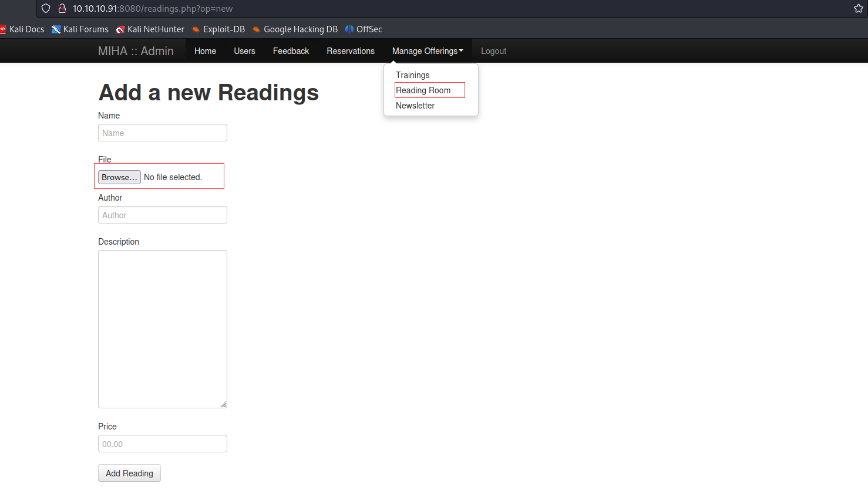868x494 pixels.
Task: Open the Kali Forums bookmark
Action: 80,29
